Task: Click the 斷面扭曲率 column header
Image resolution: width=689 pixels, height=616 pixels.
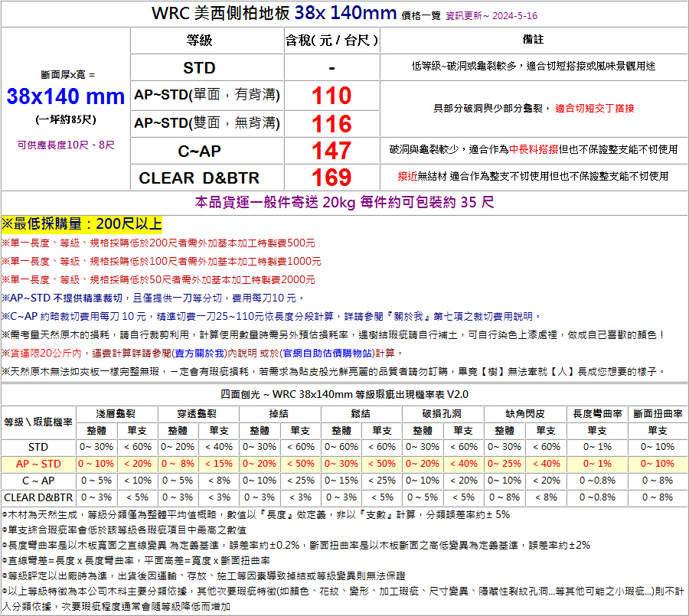Action: [657, 413]
